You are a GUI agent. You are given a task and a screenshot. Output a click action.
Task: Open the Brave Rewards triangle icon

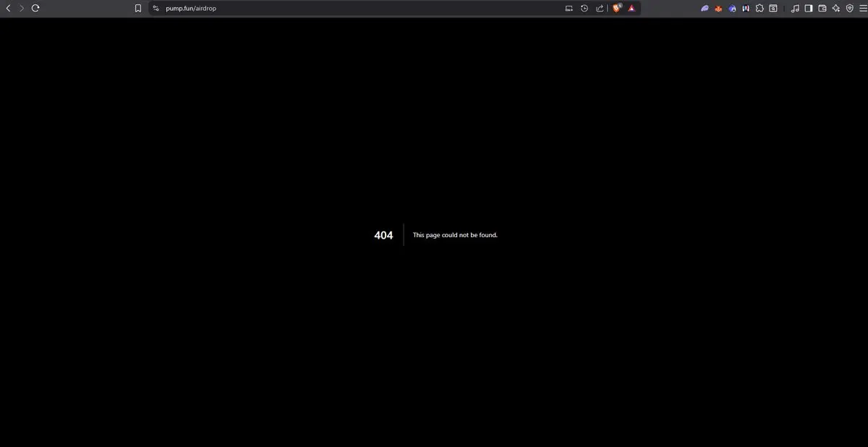point(631,8)
